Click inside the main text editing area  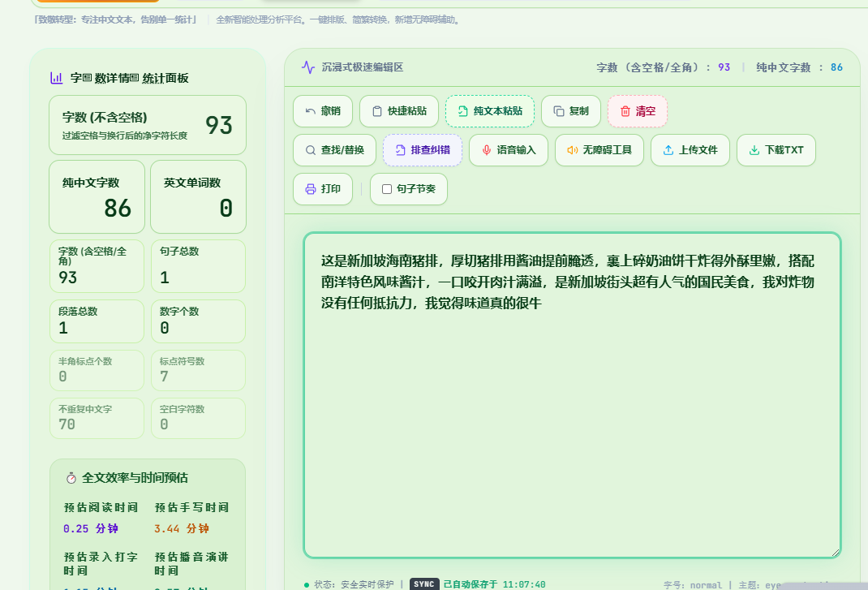573,395
